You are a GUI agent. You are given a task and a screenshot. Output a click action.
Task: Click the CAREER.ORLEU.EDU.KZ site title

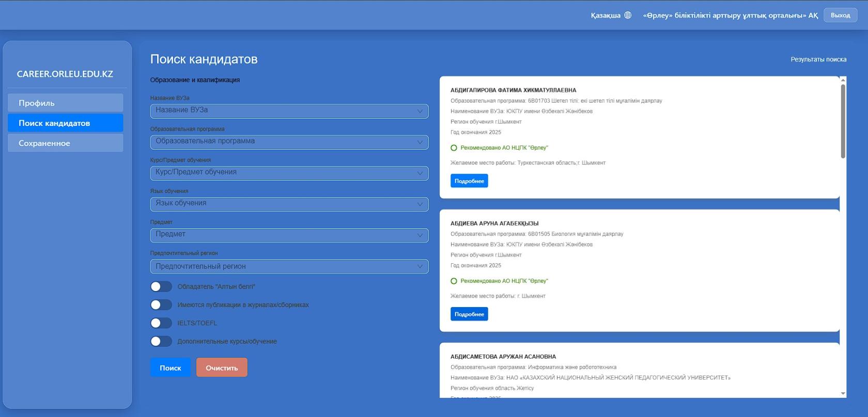(x=65, y=74)
